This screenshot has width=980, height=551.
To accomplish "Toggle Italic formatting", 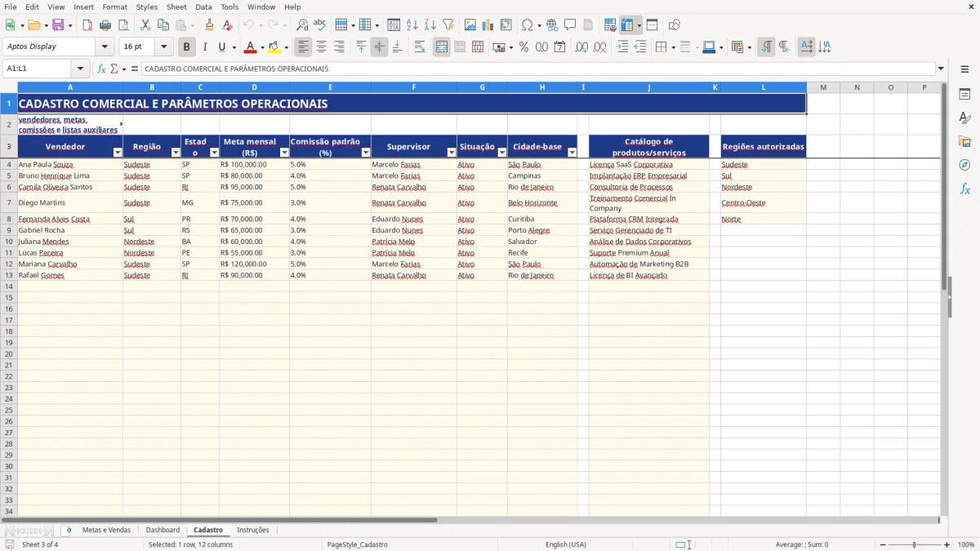I will [205, 47].
